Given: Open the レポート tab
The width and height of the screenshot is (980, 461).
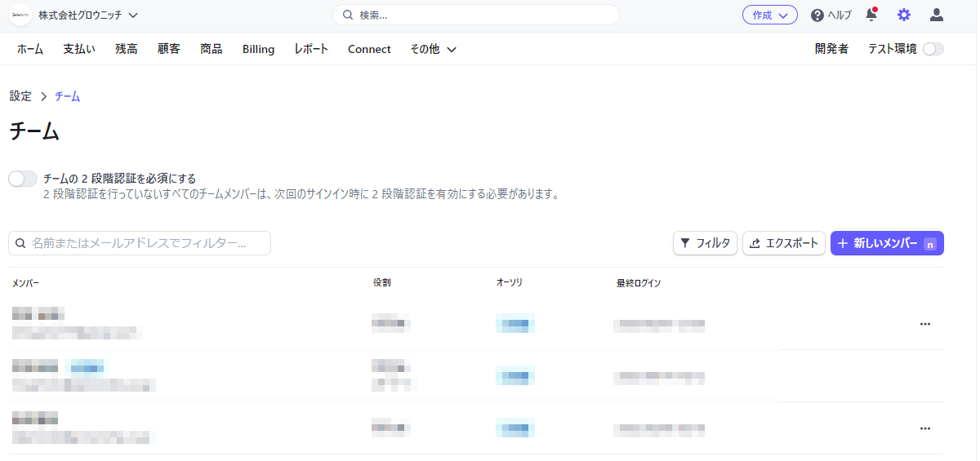Looking at the screenshot, I should click(x=311, y=49).
